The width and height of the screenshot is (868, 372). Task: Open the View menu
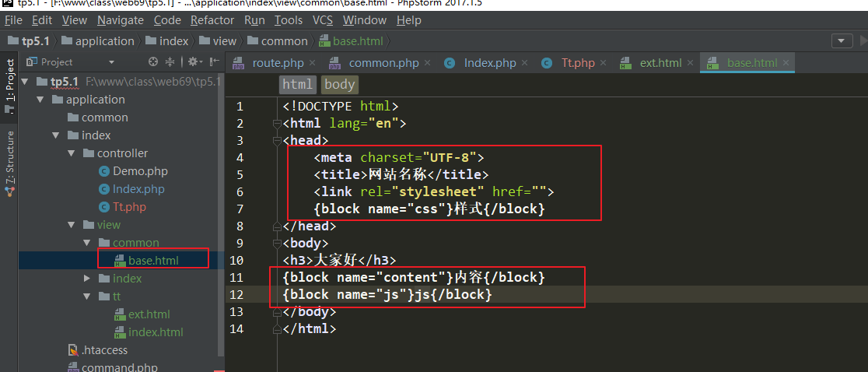74,20
